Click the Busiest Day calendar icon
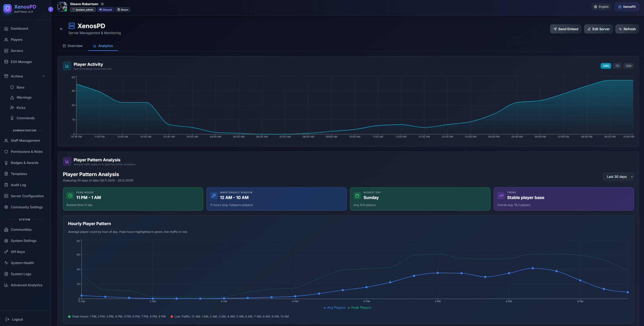Image resolution: width=644 pixels, height=326 pixels. pos(357,196)
